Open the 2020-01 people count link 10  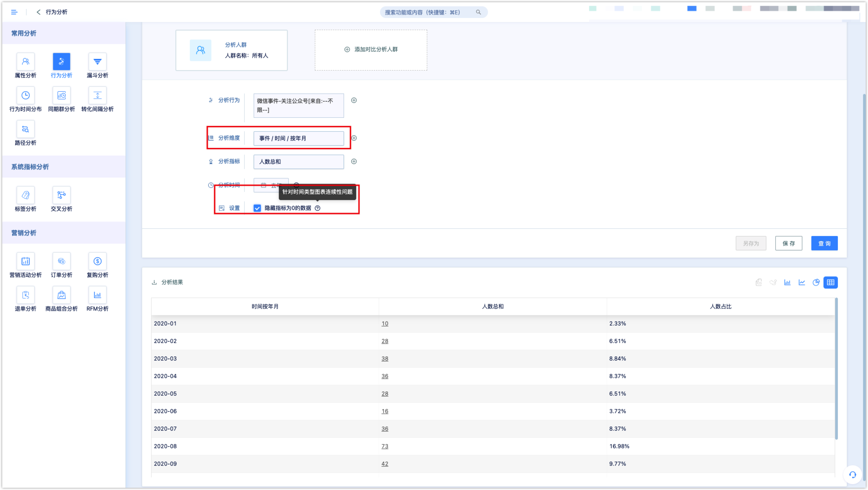[x=385, y=323]
